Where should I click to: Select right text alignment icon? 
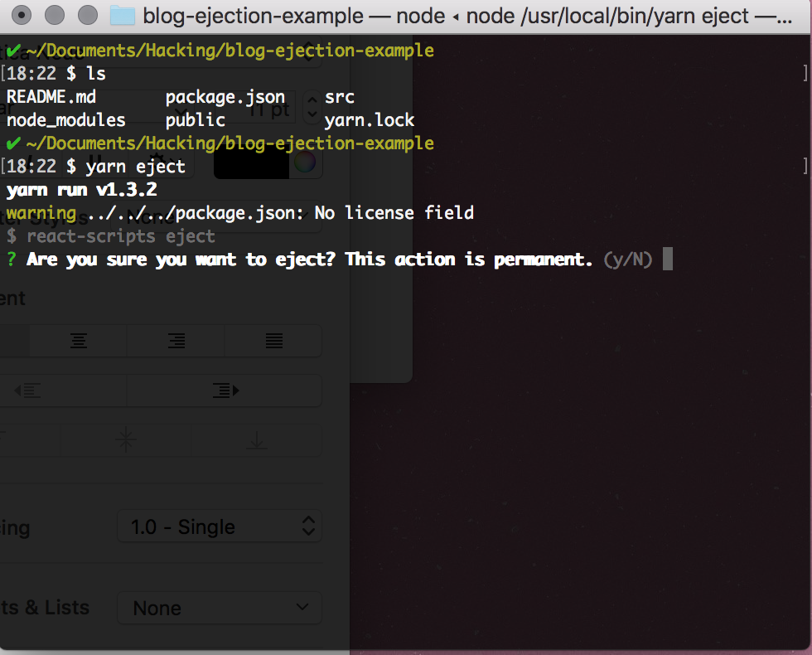pos(176,341)
